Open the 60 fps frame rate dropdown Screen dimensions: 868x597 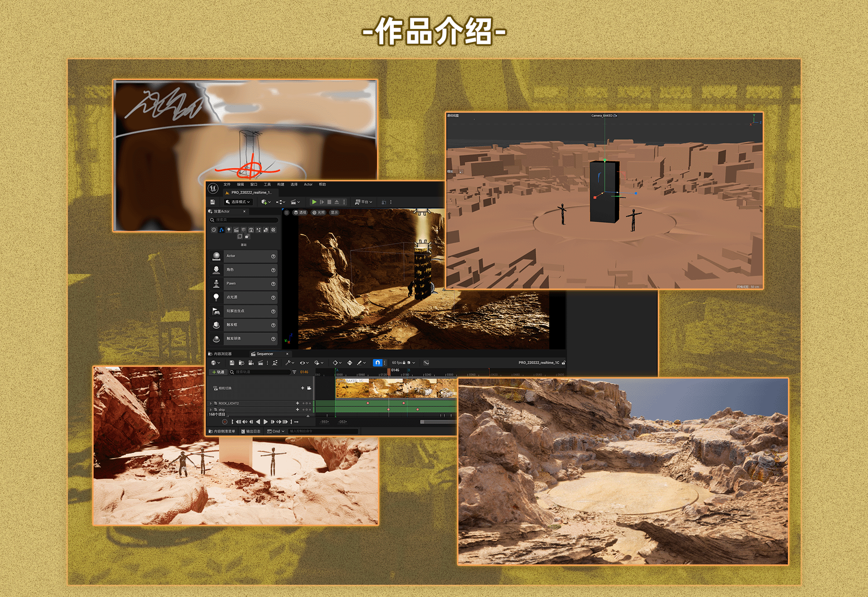click(x=403, y=363)
